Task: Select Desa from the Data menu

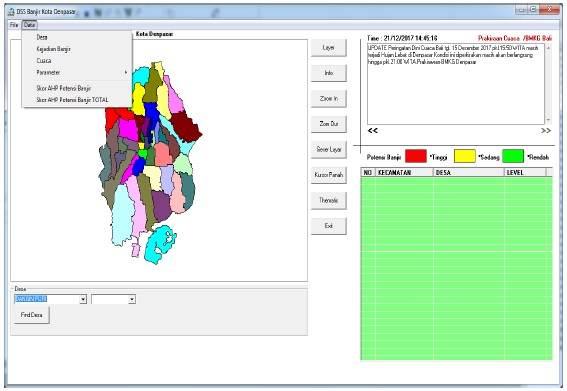Action: point(42,37)
